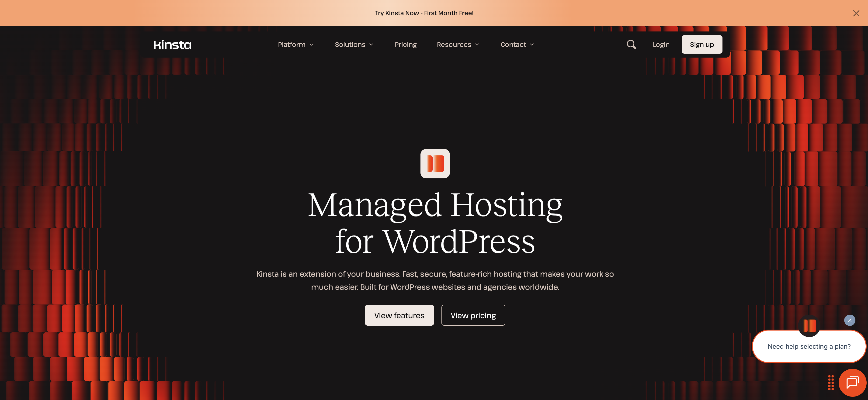Go to the Pricing page
The width and height of the screenshot is (868, 400).
click(x=405, y=45)
